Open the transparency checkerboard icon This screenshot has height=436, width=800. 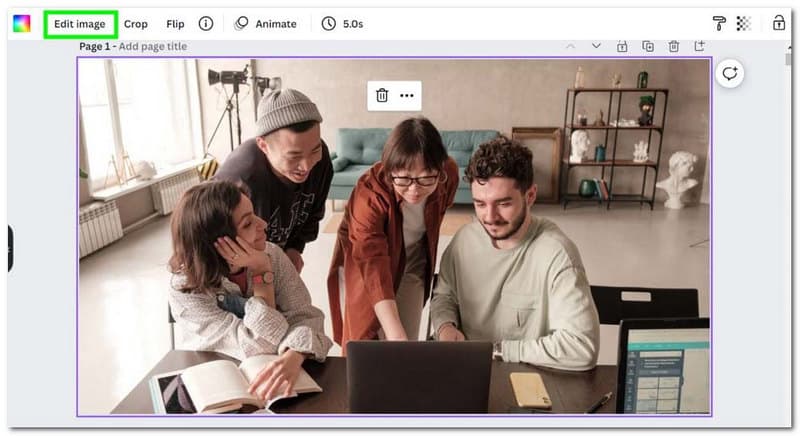744,23
